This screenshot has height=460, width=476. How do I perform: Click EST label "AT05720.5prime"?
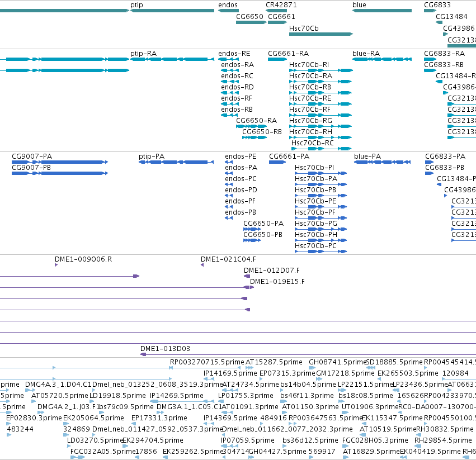point(59,396)
